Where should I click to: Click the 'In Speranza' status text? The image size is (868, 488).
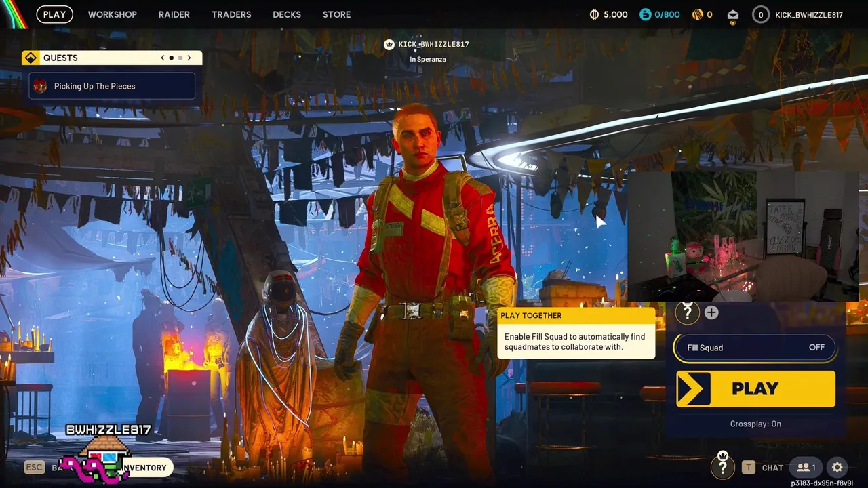tap(428, 60)
